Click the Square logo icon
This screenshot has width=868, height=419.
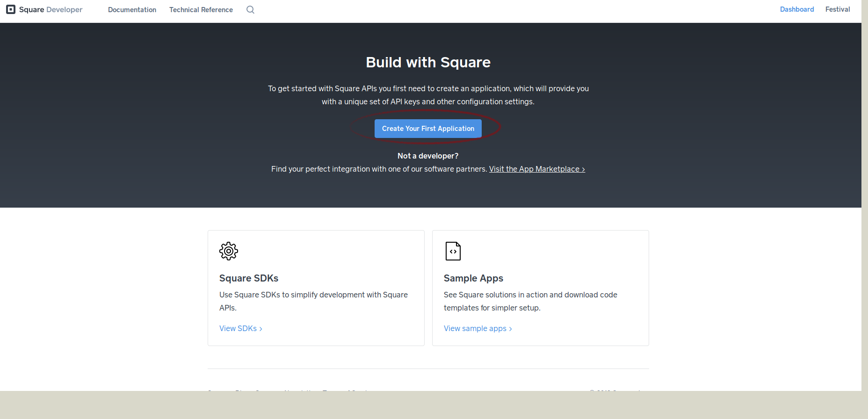[x=11, y=9]
